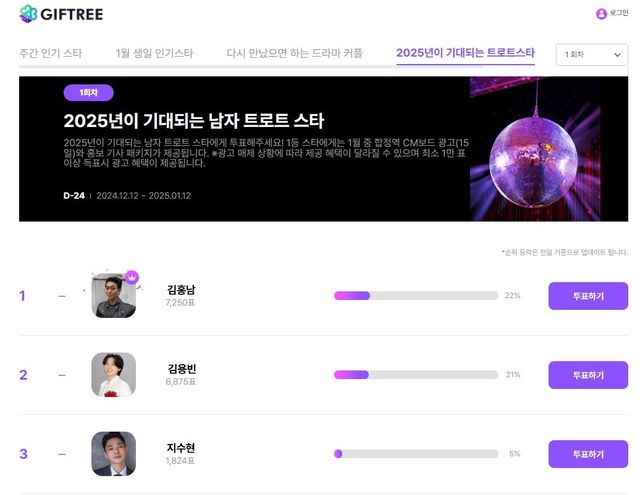Click the 로그인 login link
The image size is (640, 495).
coord(619,13)
